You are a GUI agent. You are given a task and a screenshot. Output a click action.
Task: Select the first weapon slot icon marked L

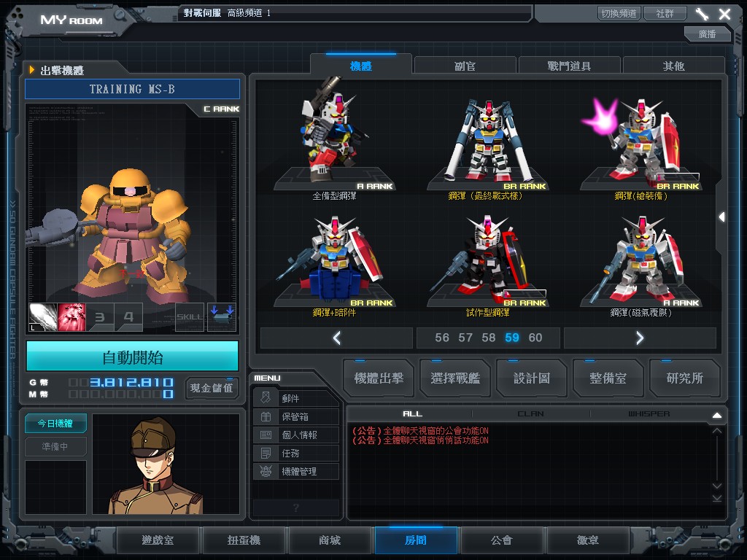point(43,317)
